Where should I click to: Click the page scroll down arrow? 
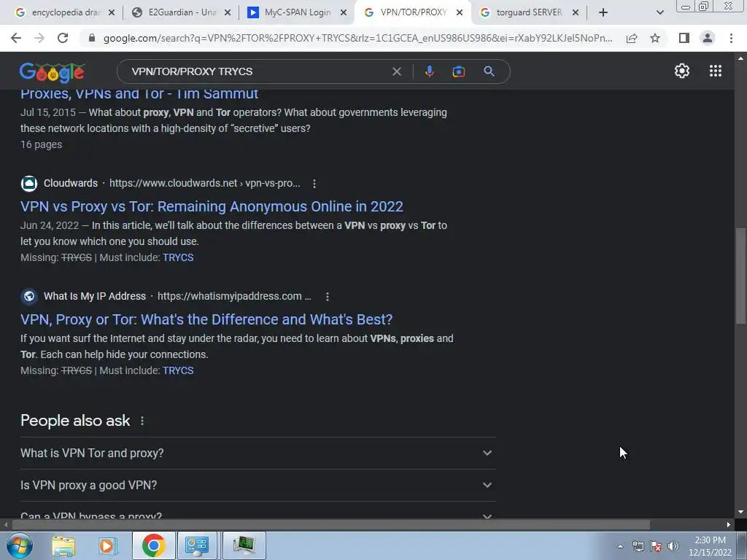[740, 512]
